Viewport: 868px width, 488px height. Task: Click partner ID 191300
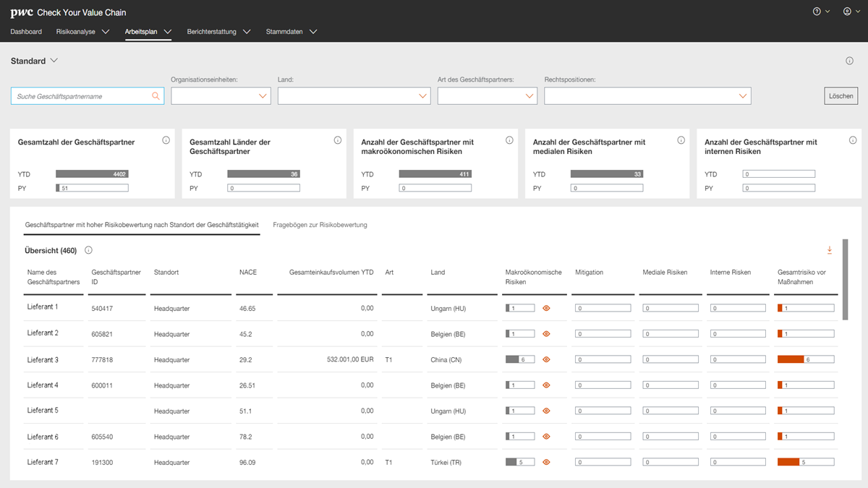coord(101,462)
